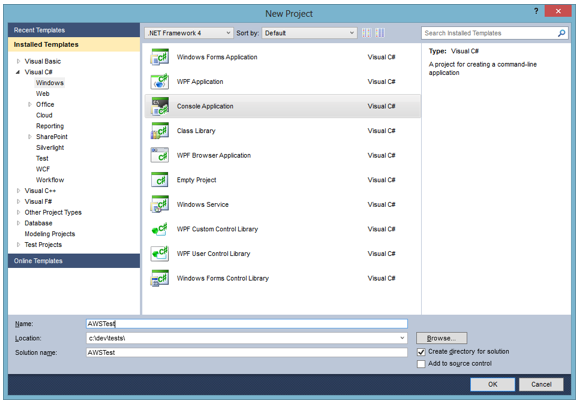Select Windows Forms Application template name
Image resolution: width=580 pixels, height=406 pixels.
tap(217, 57)
